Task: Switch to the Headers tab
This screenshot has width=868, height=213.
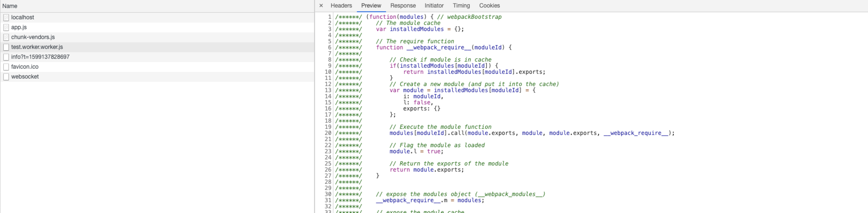Action: [x=341, y=5]
